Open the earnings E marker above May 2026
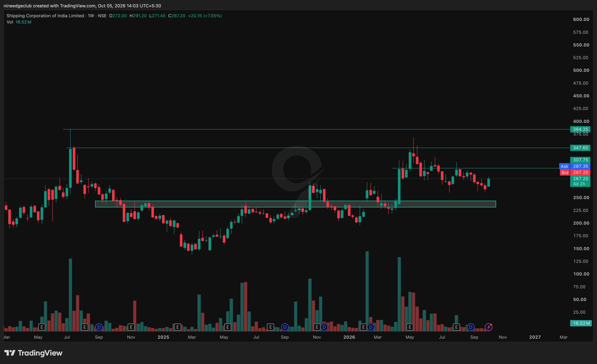The height and width of the screenshot is (364, 597). point(410,327)
